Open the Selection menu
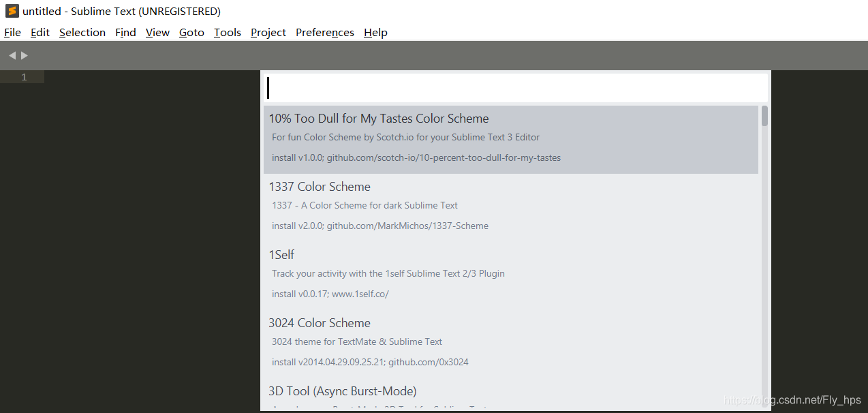The image size is (868, 413). (x=82, y=32)
